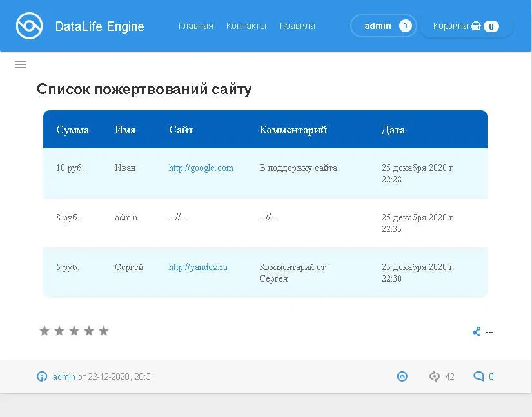Open the admin user button
This screenshot has height=417, width=532.
point(384,26)
